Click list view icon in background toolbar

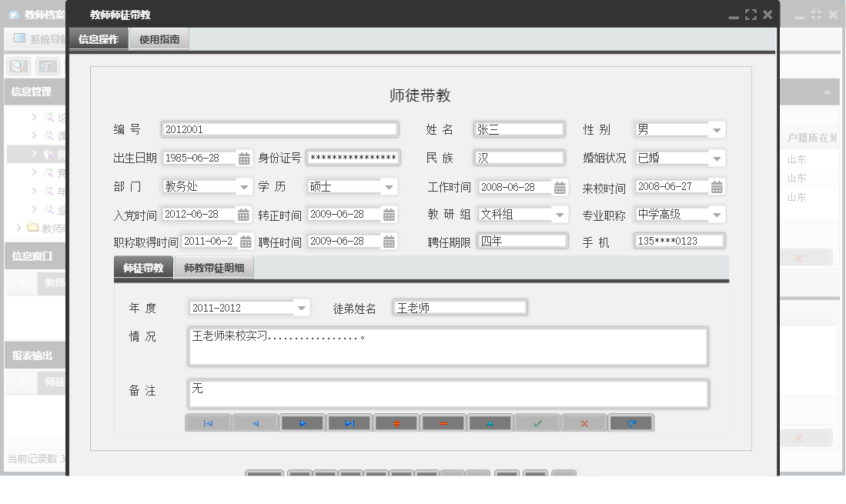point(47,66)
